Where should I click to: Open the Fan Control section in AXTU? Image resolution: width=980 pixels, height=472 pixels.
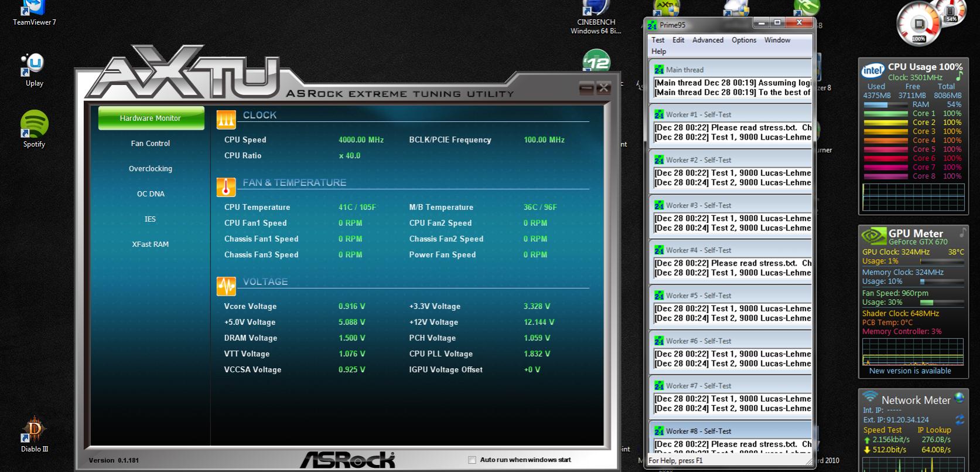tap(151, 143)
